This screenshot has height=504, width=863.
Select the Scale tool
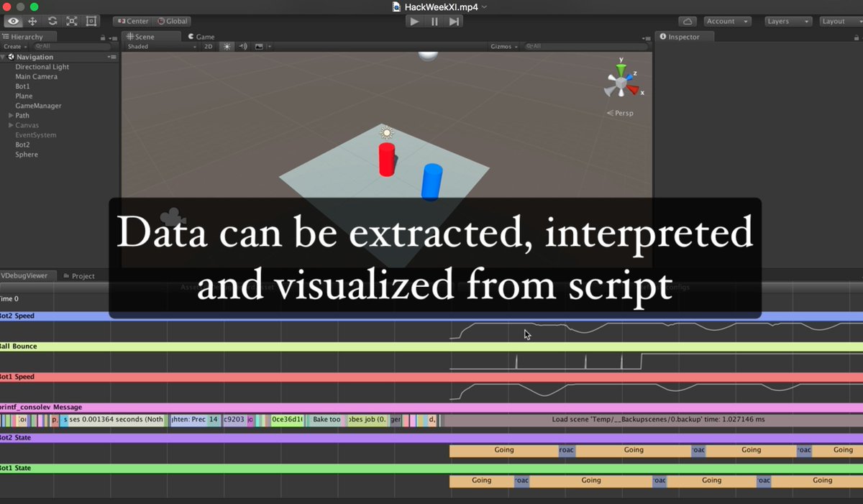click(x=71, y=22)
